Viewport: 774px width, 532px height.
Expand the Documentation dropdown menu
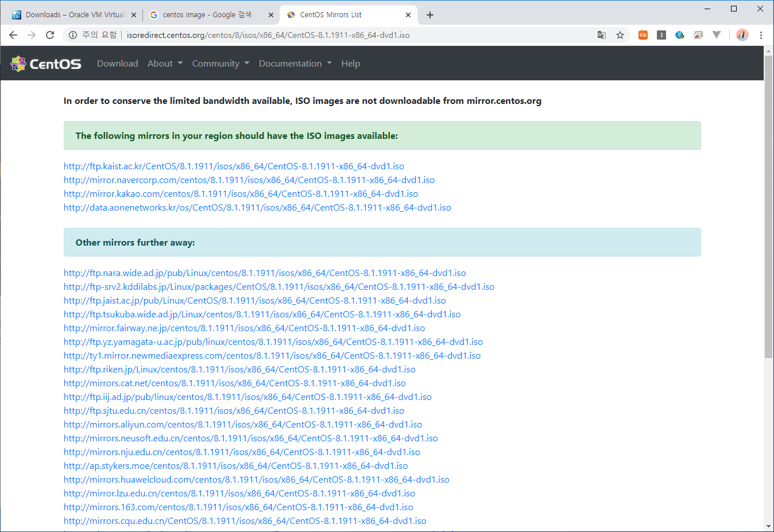point(295,64)
